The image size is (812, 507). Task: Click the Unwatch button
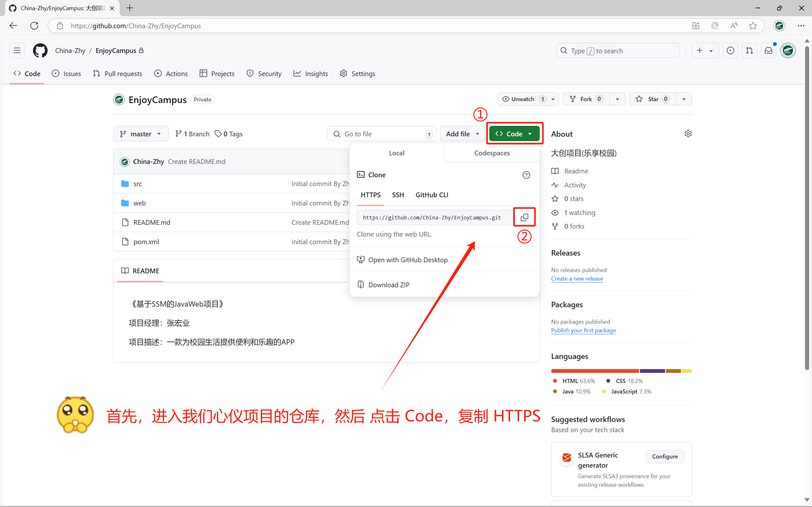523,99
